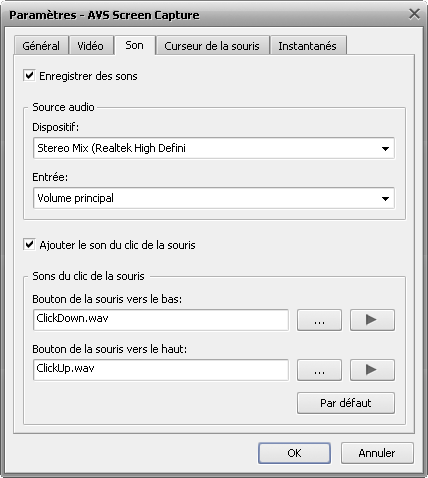Close the Paramètres window

[x=414, y=14]
